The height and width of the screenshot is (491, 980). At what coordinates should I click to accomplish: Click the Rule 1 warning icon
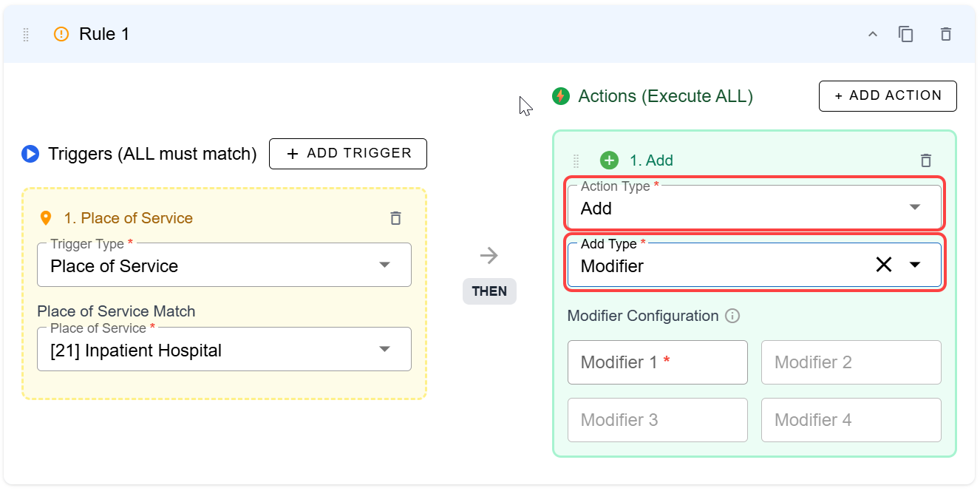pyautogui.click(x=61, y=34)
